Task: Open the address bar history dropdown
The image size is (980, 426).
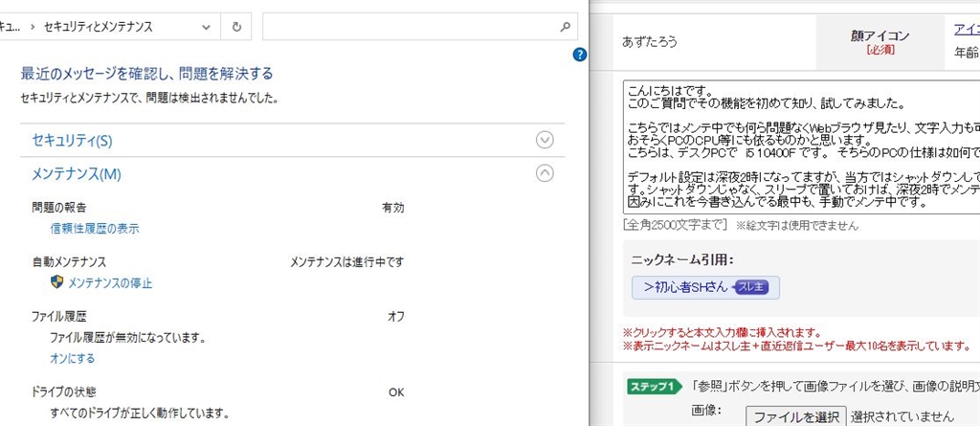Action: tap(206, 27)
